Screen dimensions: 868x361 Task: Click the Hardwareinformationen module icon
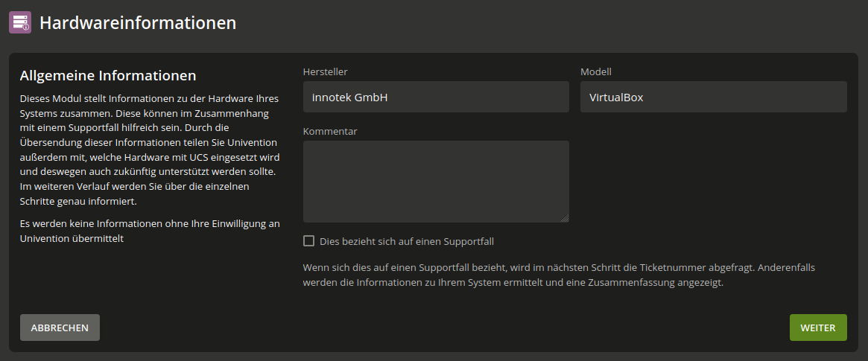[20, 22]
